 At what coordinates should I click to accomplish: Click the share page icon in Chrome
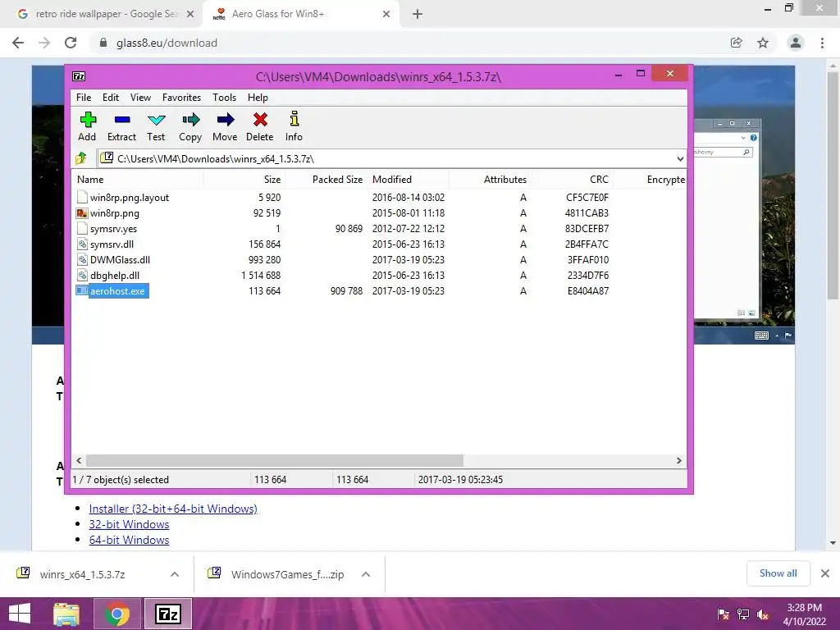(737, 43)
